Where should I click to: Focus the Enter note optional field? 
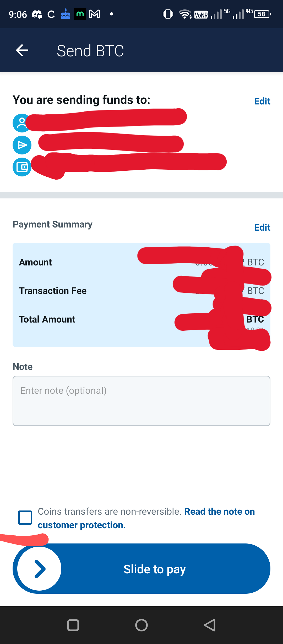[141, 401]
